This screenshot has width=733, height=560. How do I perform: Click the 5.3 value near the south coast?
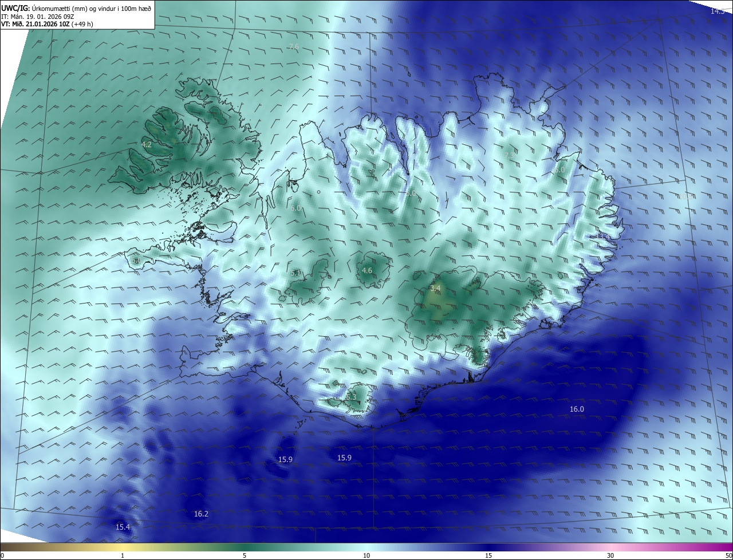coord(351,397)
